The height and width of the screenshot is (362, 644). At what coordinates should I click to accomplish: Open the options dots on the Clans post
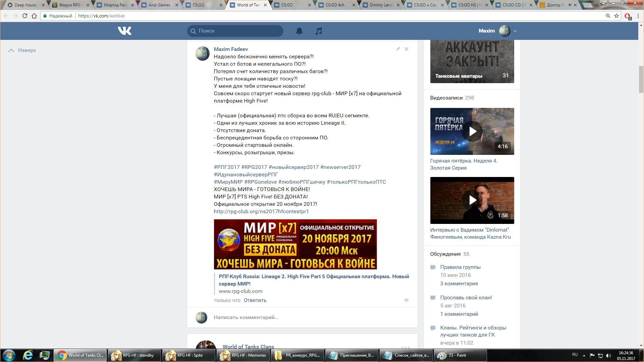[x=406, y=347]
